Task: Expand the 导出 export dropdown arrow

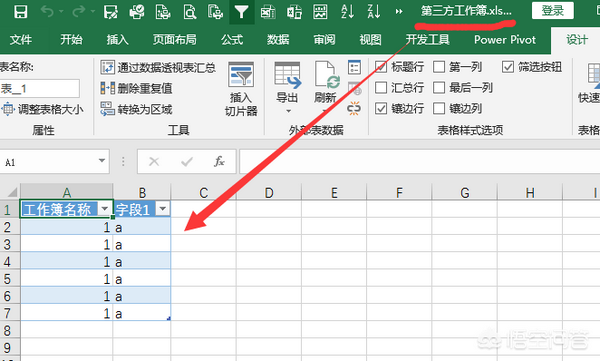Action: pos(289,111)
